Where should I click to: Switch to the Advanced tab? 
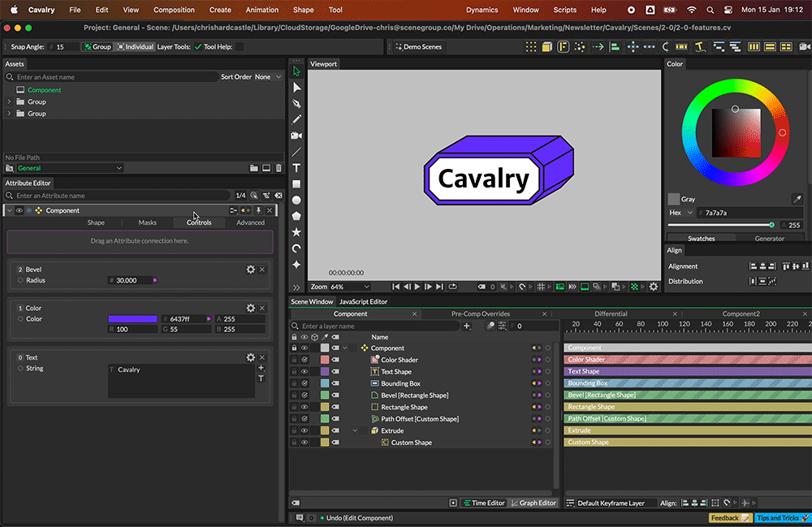(x=250, y=222)
